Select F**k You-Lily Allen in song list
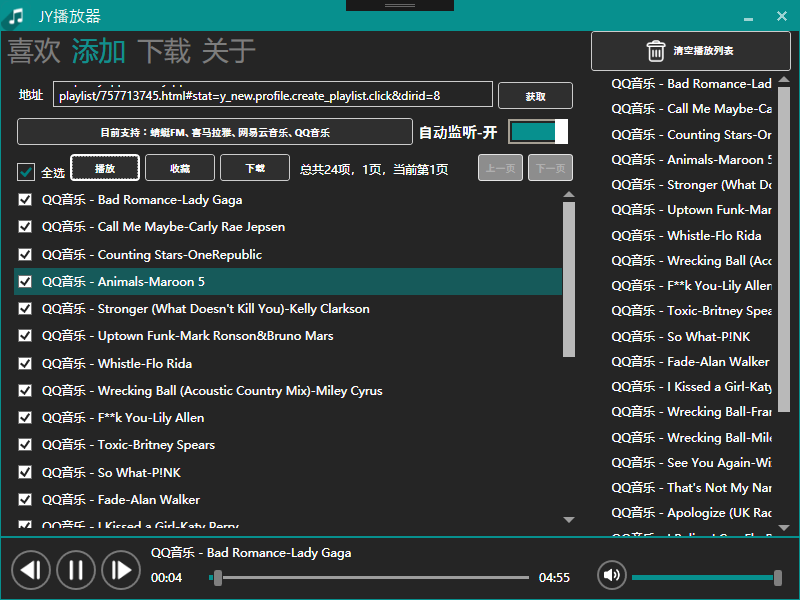The image size is (800, 600). [x=288, y=417]
